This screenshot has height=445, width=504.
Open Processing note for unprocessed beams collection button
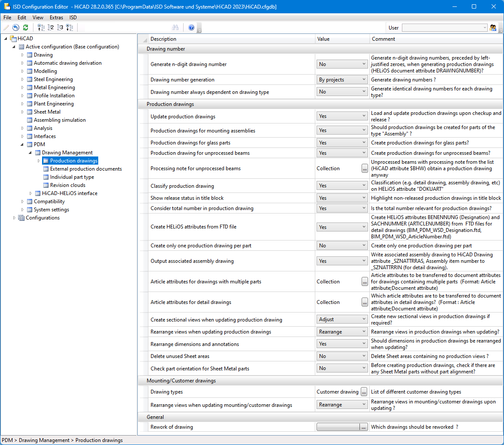pos(365,168)
